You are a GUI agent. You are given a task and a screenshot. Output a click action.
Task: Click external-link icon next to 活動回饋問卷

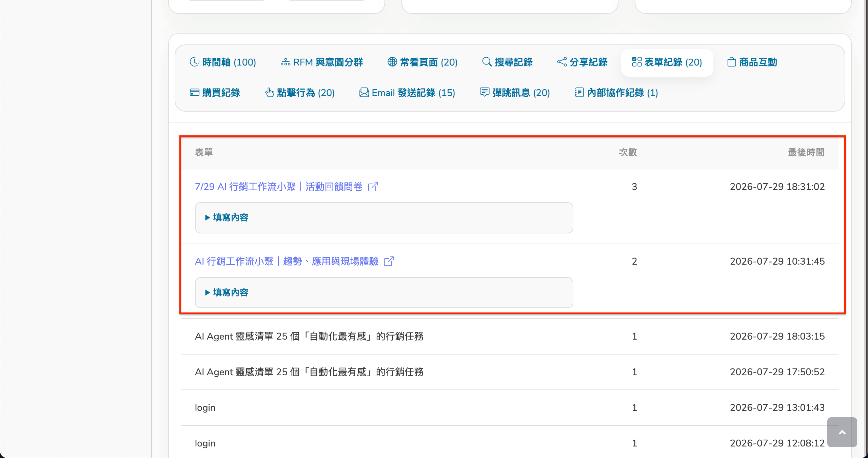point(373,187)
